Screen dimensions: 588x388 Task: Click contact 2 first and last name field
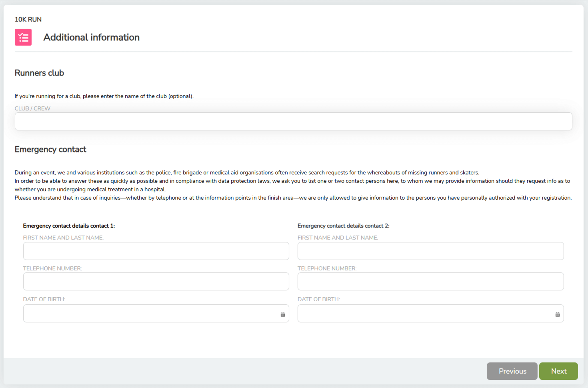coord(430,251)
